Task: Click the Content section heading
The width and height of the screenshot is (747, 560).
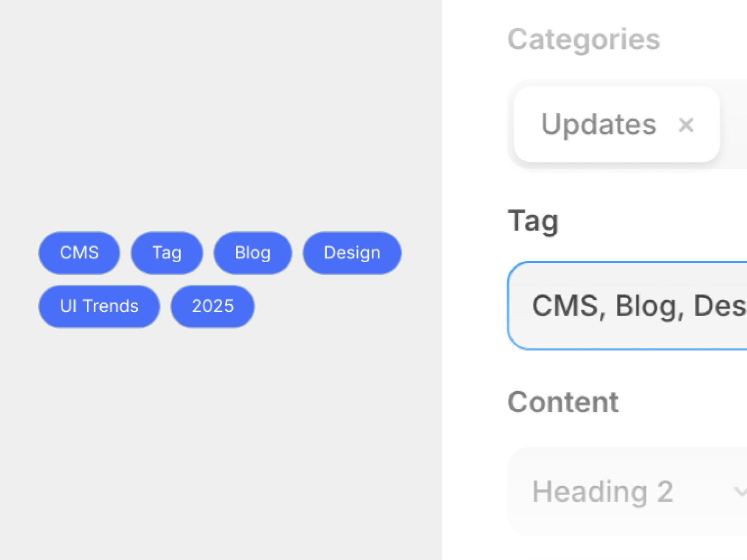Action: [563, 400]
